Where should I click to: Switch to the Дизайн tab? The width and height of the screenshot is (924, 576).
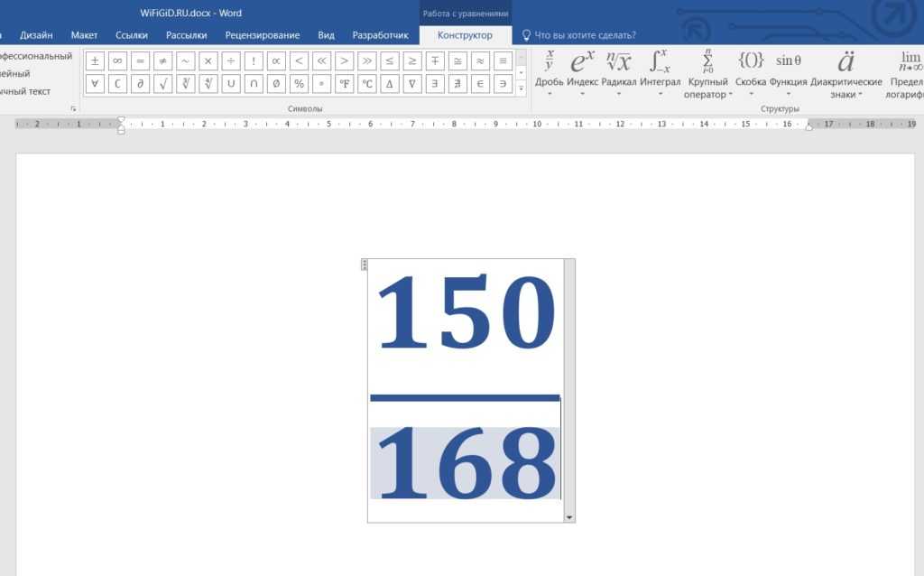coord(36,35)
